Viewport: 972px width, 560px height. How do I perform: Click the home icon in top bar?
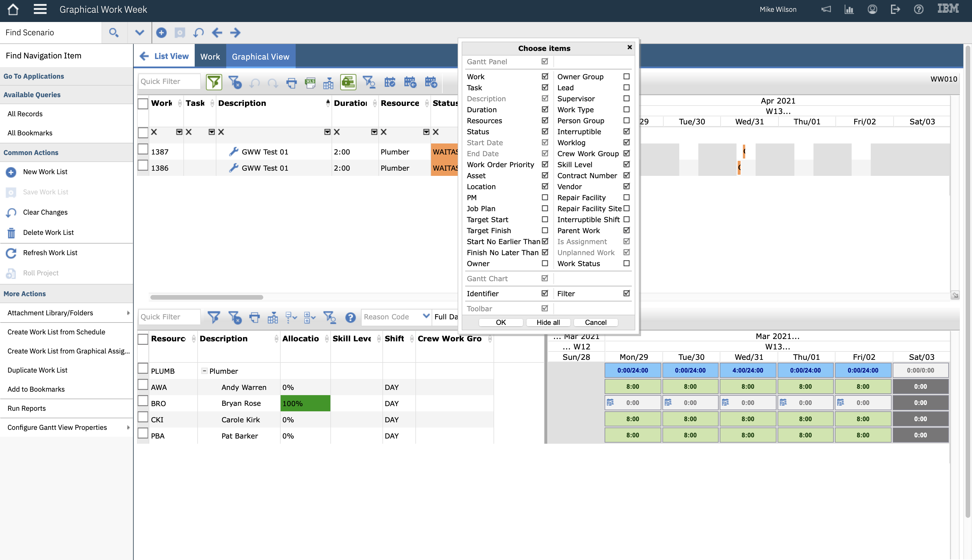pos(13,10)
